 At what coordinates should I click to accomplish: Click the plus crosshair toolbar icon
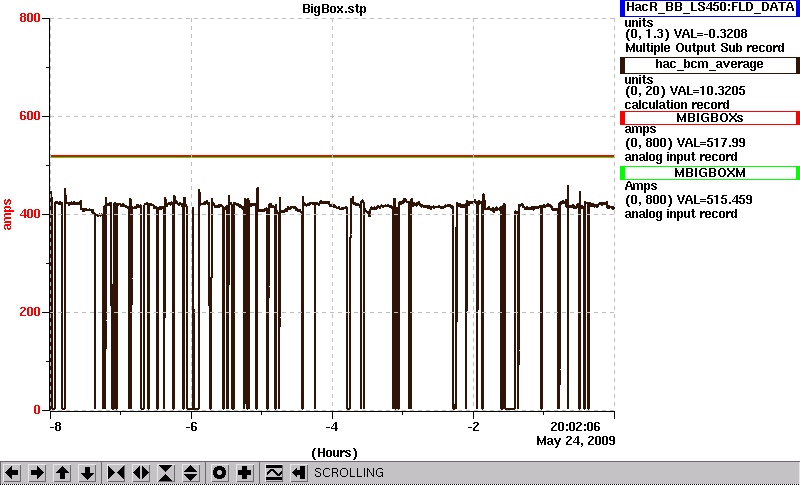(x=244, y=473)
